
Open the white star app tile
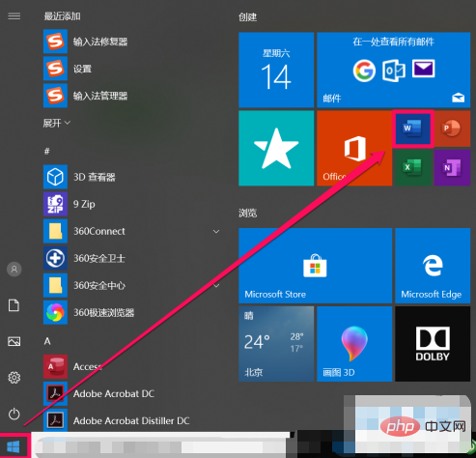pos(276,148)
